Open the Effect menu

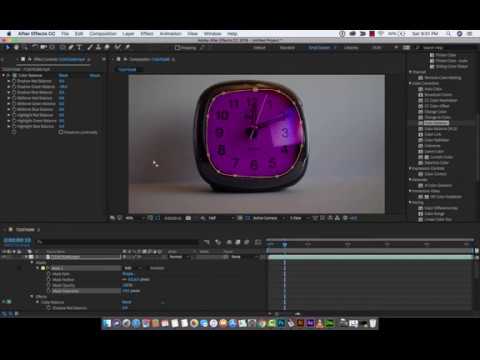pos(147,34)
